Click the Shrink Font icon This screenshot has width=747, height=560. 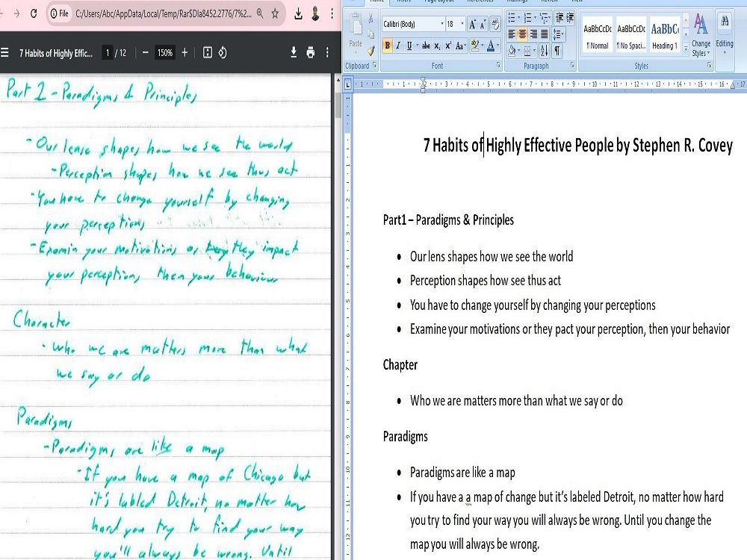click(x=483, y=24)
